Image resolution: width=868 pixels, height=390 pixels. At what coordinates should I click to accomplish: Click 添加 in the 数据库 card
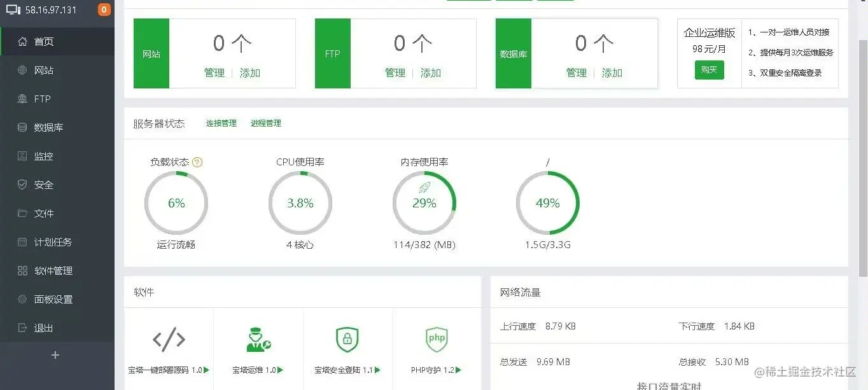coord(612,73)
